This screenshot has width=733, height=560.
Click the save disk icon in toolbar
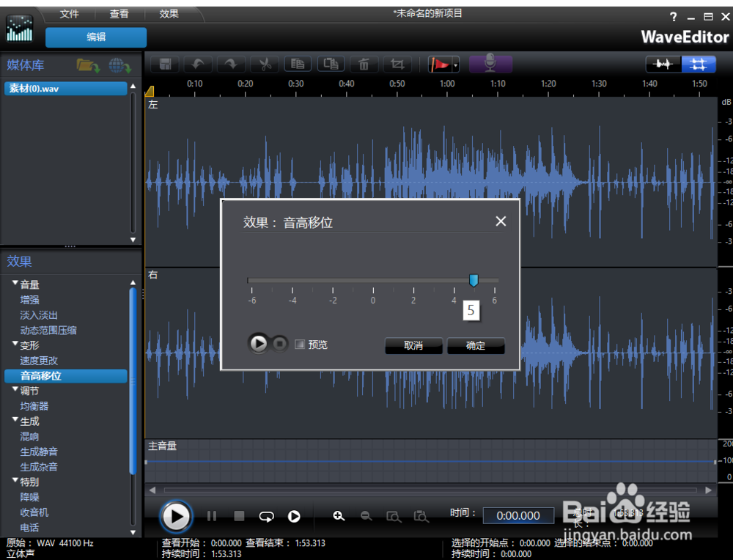[x=165, y=64]
